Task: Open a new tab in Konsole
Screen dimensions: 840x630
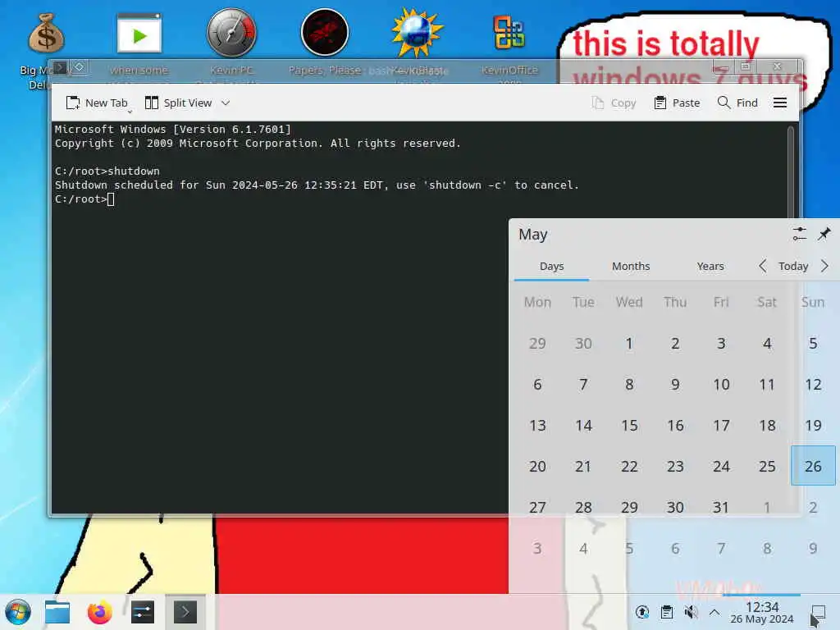Action: 97,103
